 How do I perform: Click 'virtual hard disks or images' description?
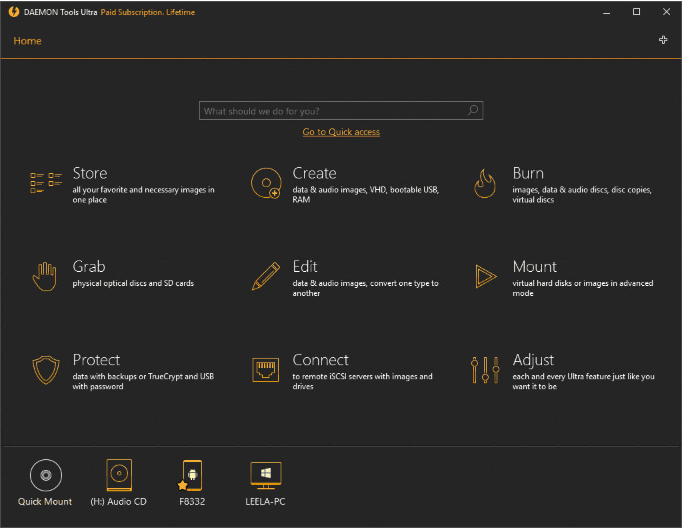pyautogui.click(x=582, y=288)
